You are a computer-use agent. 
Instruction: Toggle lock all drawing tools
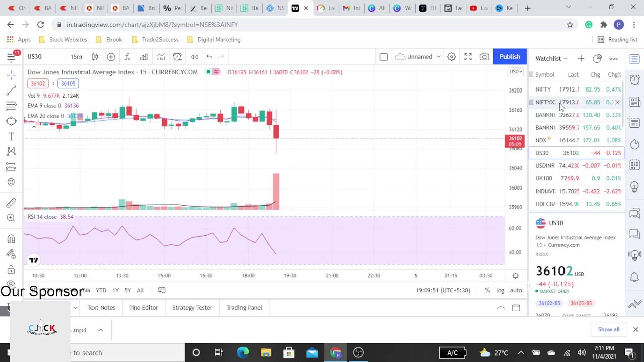pos(11,270)
